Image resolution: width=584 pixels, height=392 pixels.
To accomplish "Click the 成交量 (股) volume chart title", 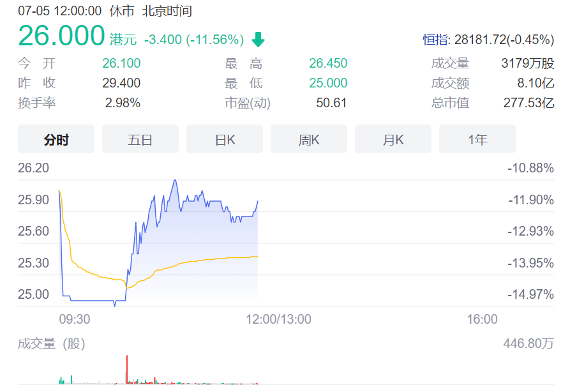I will pos(52,343).
